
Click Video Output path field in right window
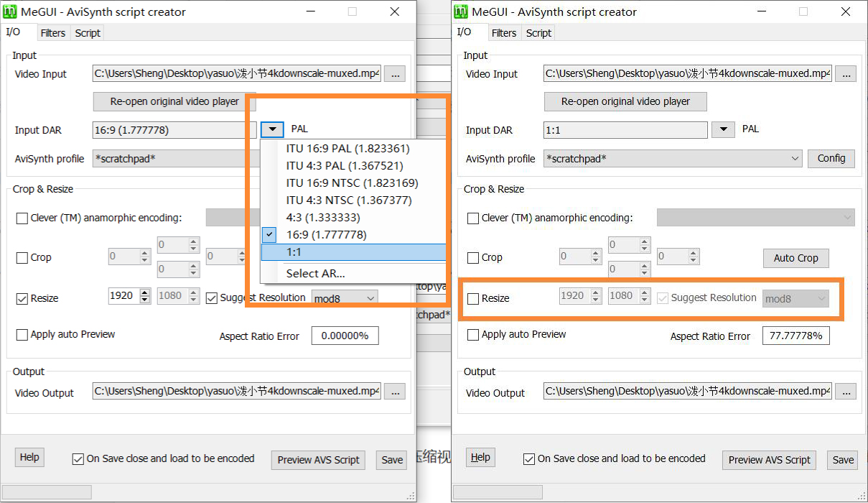point(687,392)
